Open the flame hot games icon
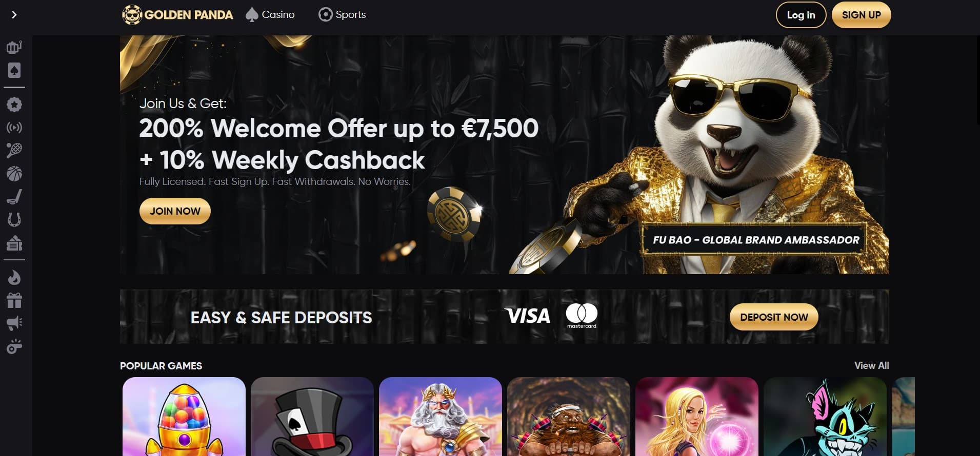The height and width of the screenshot is (456, 980). coord(14,278)
